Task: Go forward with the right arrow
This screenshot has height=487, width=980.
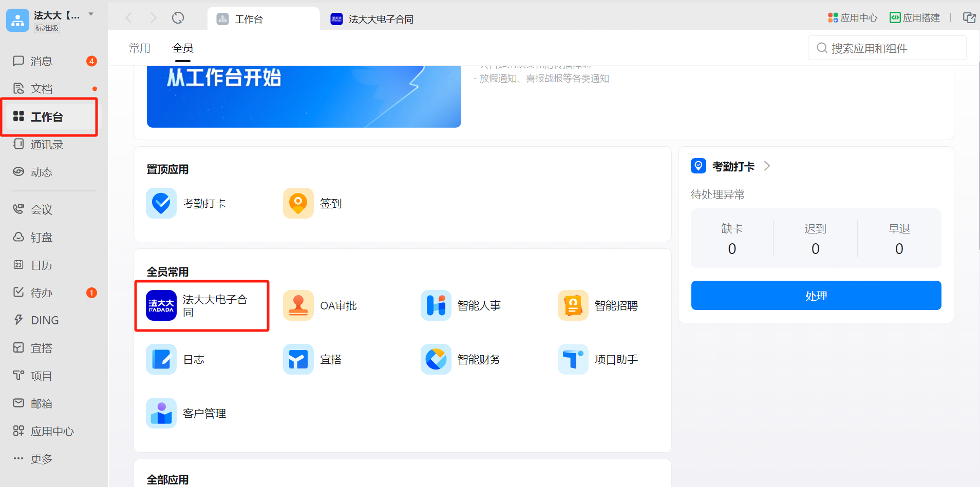Action: pyautogui.click(x=153, y=18)
